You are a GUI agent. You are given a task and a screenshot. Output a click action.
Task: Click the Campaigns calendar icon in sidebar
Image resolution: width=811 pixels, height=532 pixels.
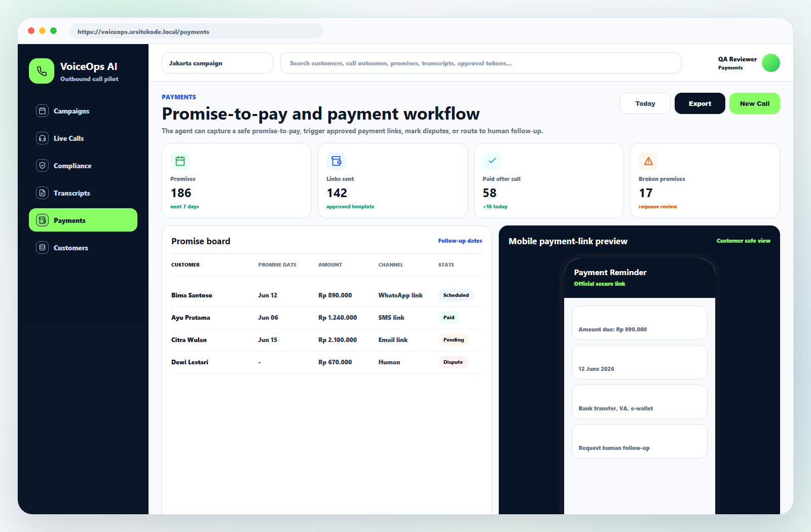pos(43,111)
